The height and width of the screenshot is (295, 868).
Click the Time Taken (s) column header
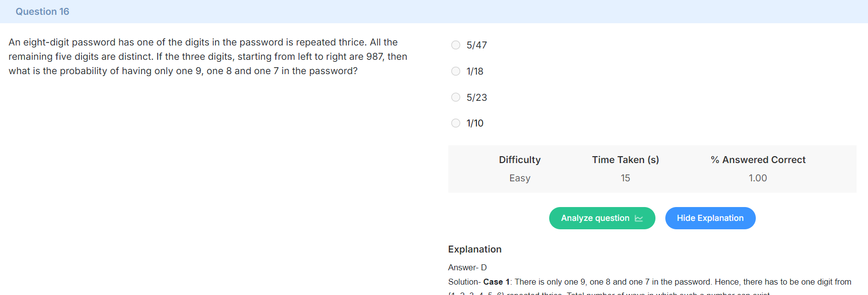click(625, 160)
